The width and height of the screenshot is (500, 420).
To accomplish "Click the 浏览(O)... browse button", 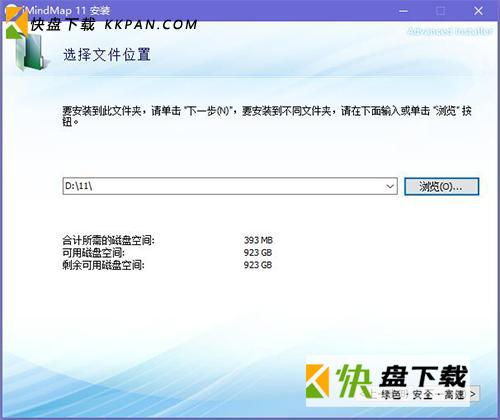I will point(441,186).
